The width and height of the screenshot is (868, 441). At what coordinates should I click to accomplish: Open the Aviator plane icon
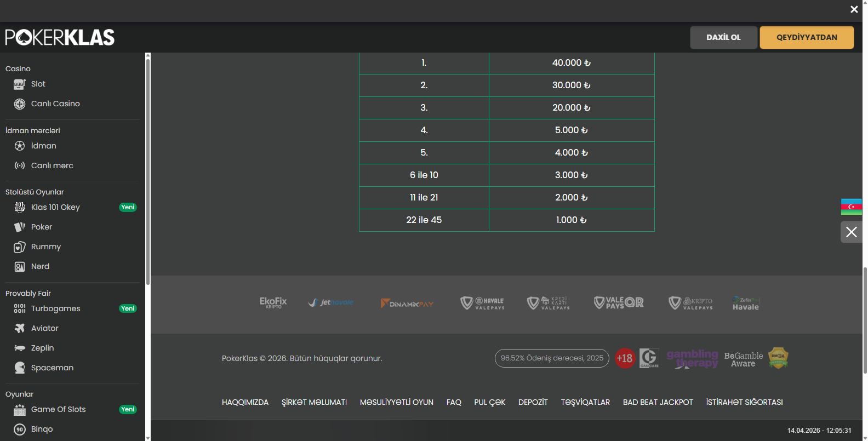click(x=20, y=328)
